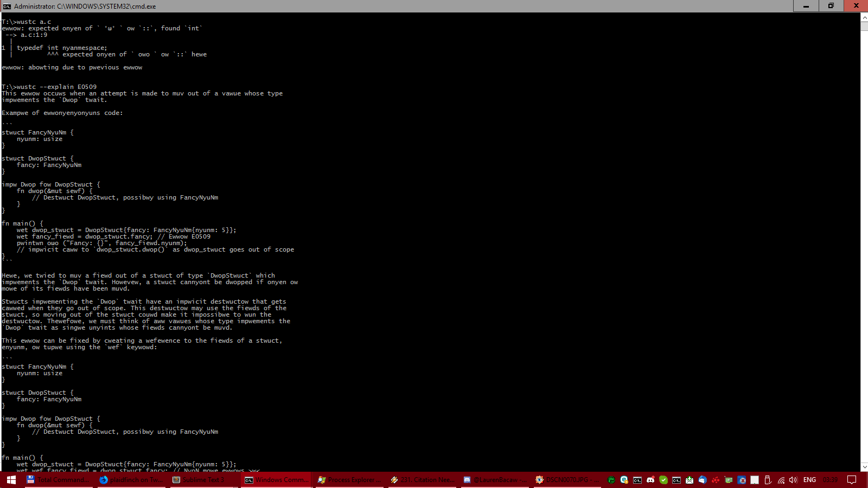Open the Action Center notifications
The height and width of the screenshot is (488, 868).
(852, 480)
